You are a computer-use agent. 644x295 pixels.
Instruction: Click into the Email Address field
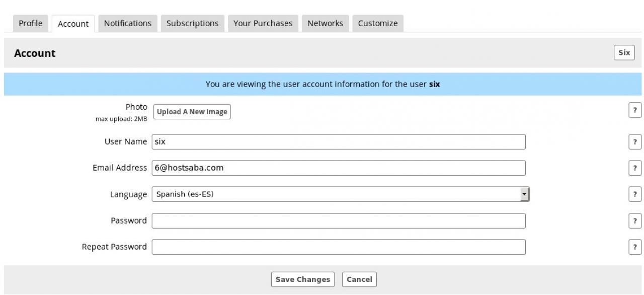[338, 168]
